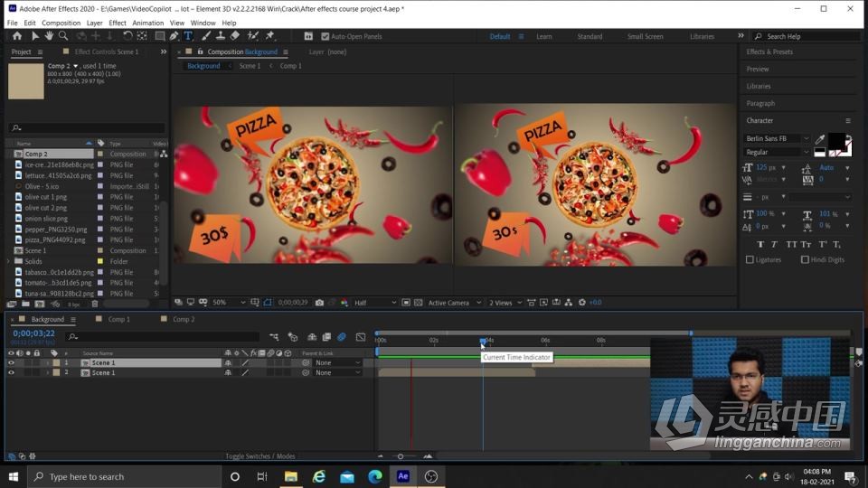Toggle Frame Blending for the timeline
The height and width of the screenshot is (488, 868).
(326, 336)
